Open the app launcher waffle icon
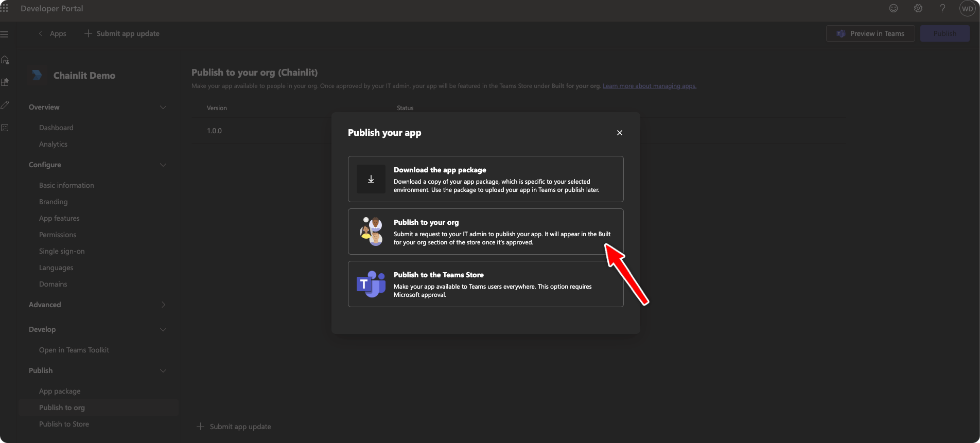Viewport: 980px width, 443px height. [x=4, y=8]
